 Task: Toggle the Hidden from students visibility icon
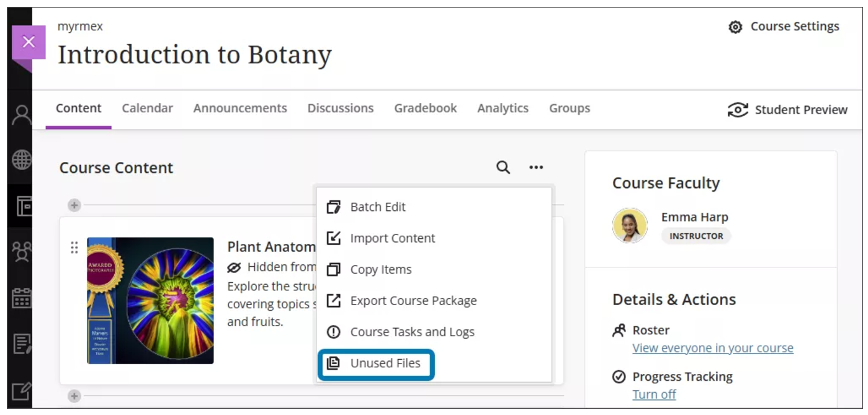coord(234,267)
